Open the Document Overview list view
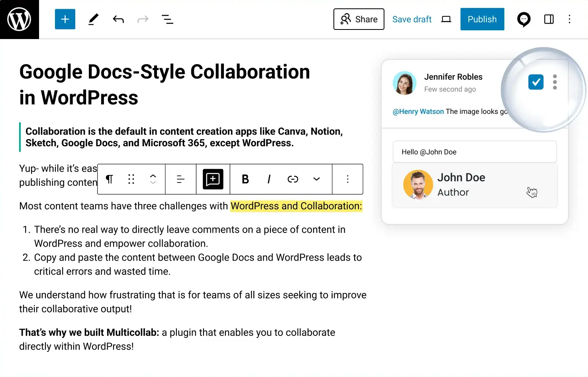 167,19
